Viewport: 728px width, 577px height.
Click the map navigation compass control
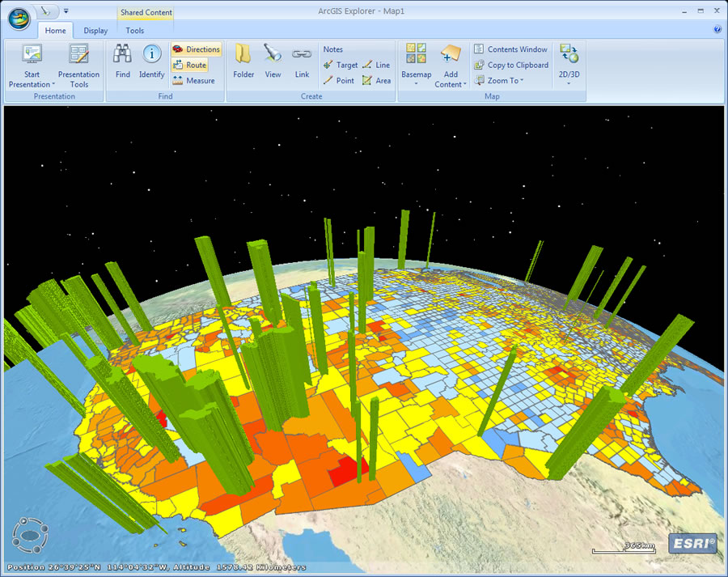click(32, 535)
